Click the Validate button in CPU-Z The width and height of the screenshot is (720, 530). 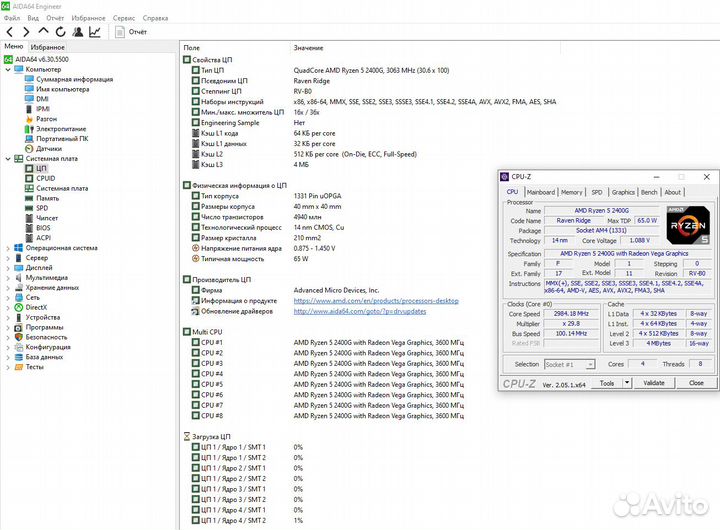pyautogui.click(x=654, y=383)
